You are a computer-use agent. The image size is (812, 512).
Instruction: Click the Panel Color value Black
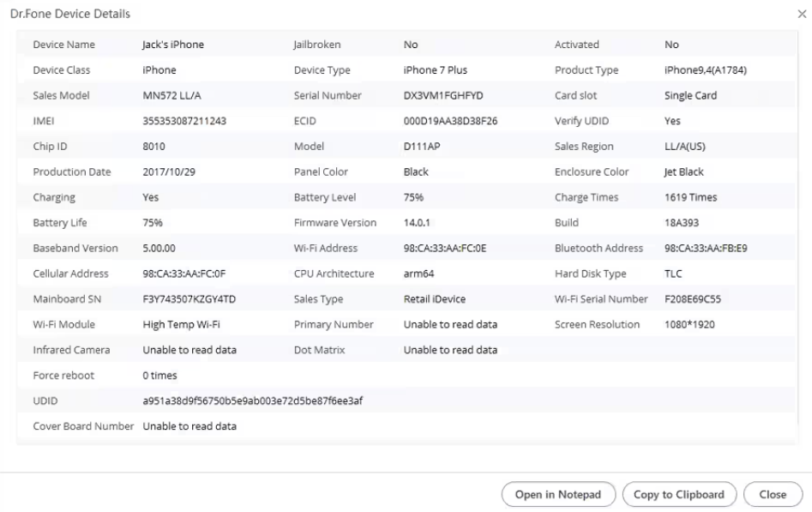point(416,172)
